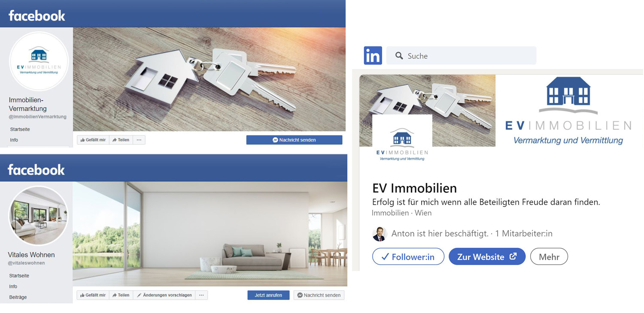Screen dimensions: 644x313
Task: Click the search magnifier icon in LinkedIn
Action: point(399,56)
